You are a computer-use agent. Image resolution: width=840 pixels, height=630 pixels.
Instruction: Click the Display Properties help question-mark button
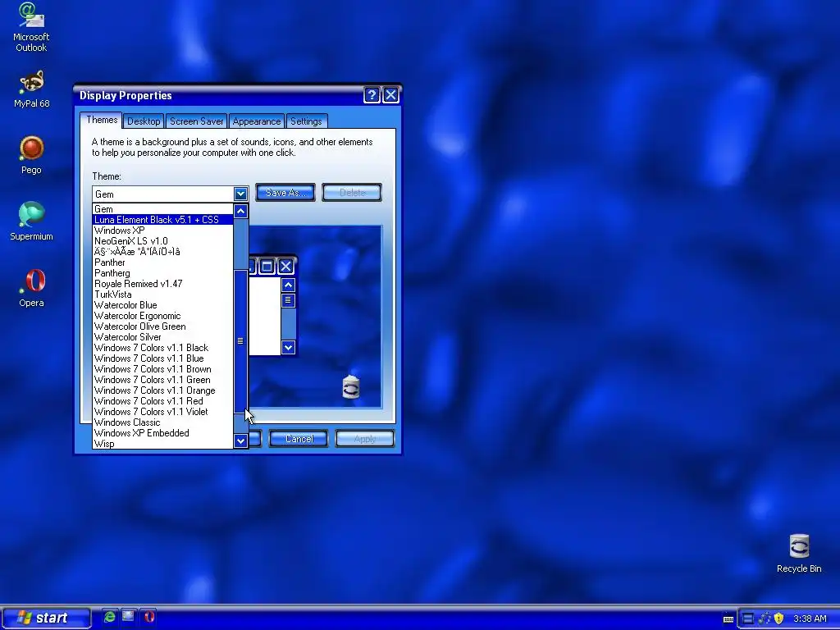372,95
